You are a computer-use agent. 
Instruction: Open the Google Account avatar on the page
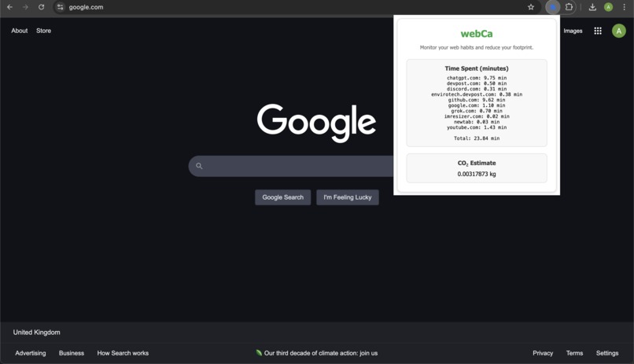coord(618,31)
